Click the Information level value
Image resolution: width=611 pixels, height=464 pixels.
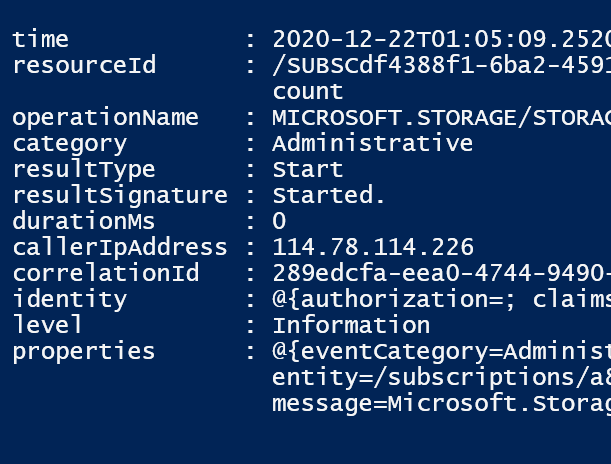pos(350,326)
